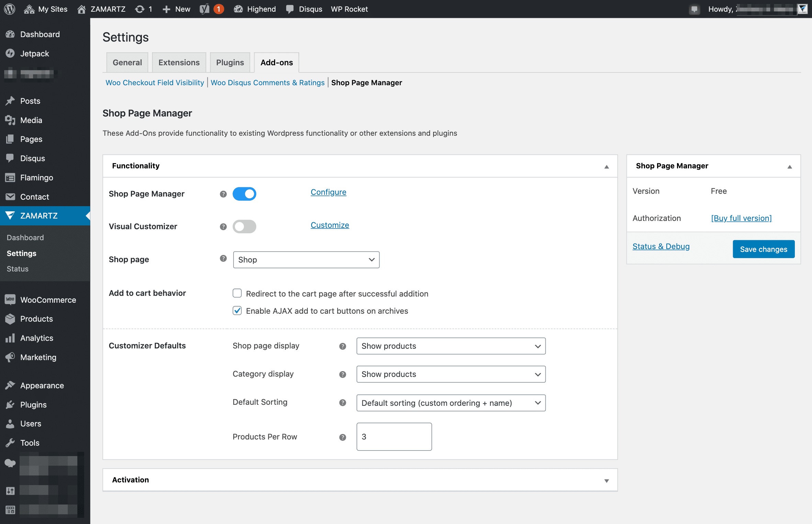Disable the Shop Page Manager toggle
The width and height of the screenshot is (812, 524).
pyautogui.click(x=244, y=194)
